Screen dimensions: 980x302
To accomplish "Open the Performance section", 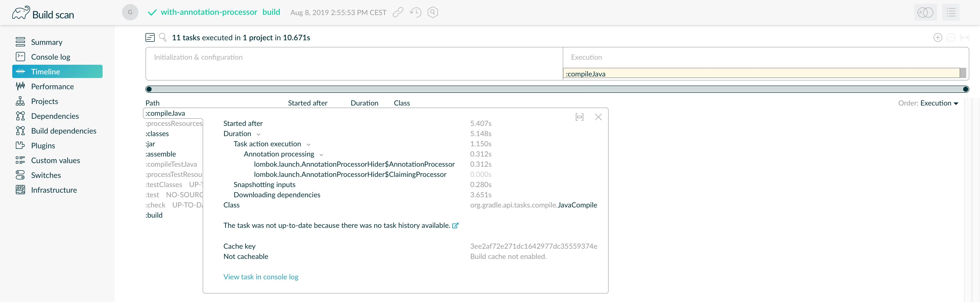I will pos(57,86).
